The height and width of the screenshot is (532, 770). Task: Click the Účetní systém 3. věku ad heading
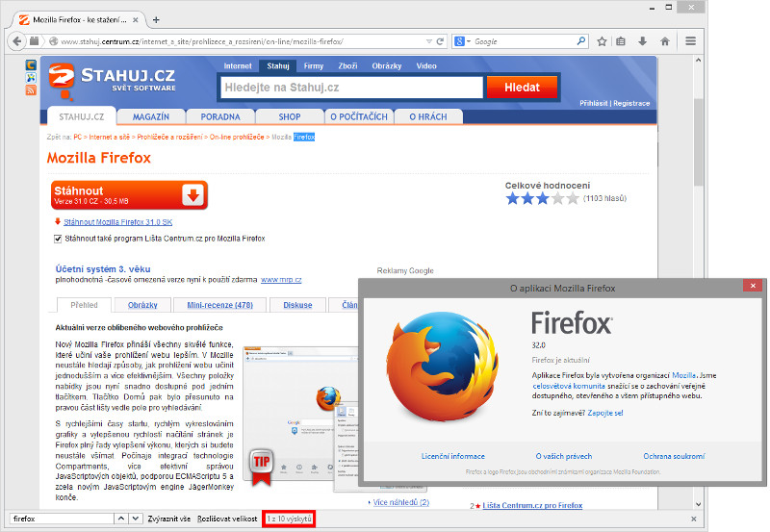[x=103, y=269]
